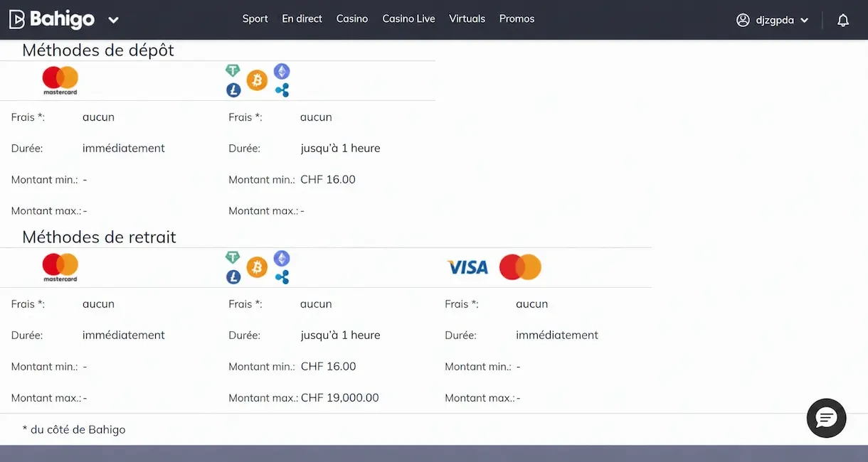Click the footnote '* du côté de Bahigo'
This screenshot has width=868, height=462.
click(x=74, y=430)
